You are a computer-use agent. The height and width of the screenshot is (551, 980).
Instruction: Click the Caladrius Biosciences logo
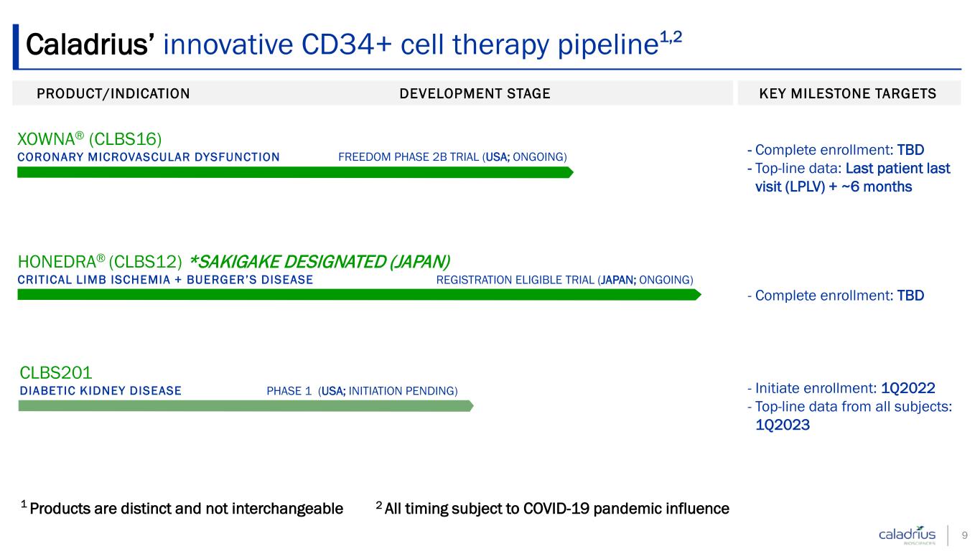click(x=907, y=535)
